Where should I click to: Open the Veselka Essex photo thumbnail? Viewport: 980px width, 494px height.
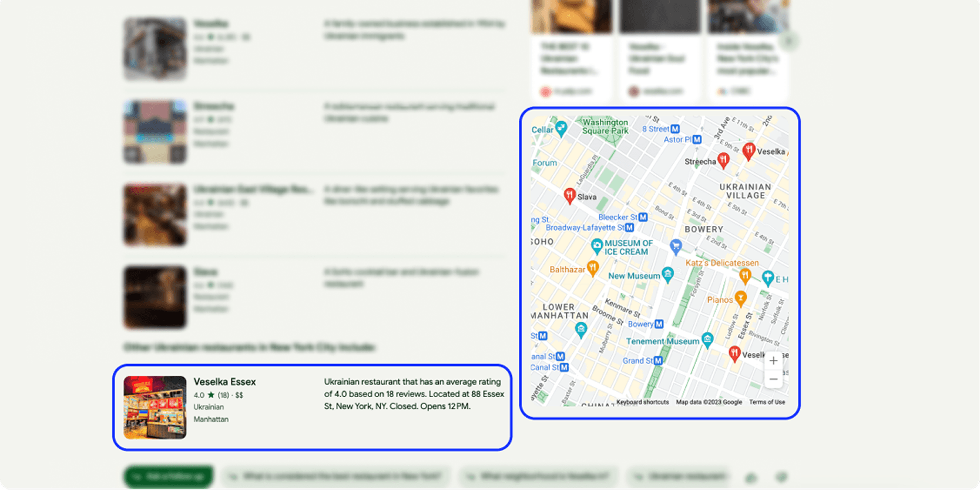tap(155, 408)
